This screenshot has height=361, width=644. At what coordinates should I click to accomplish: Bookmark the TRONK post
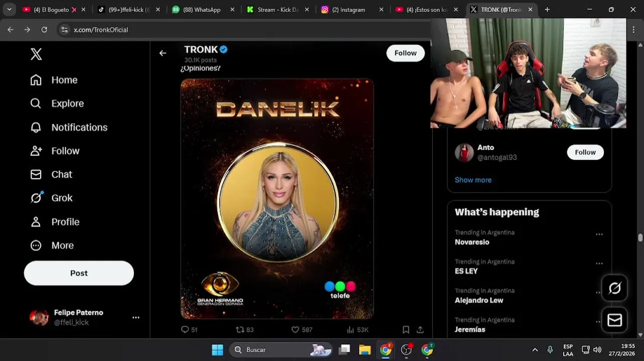coord(406,329)
